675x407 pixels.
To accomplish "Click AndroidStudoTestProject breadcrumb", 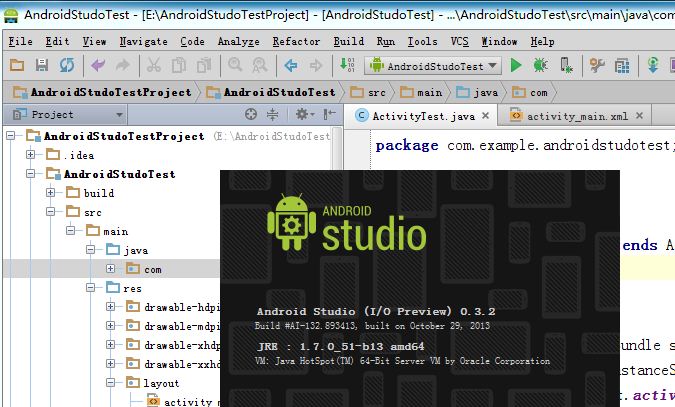I will (x=102, y=92).
